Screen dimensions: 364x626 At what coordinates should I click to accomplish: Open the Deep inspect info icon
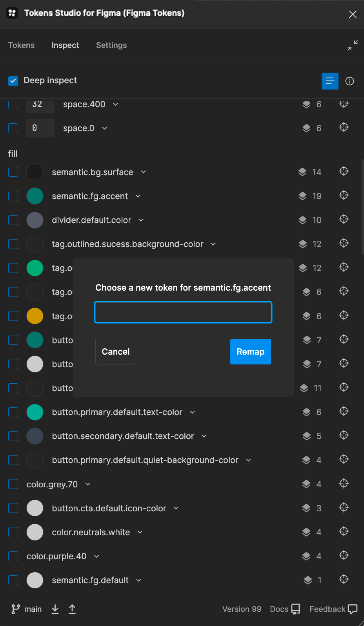349,81
